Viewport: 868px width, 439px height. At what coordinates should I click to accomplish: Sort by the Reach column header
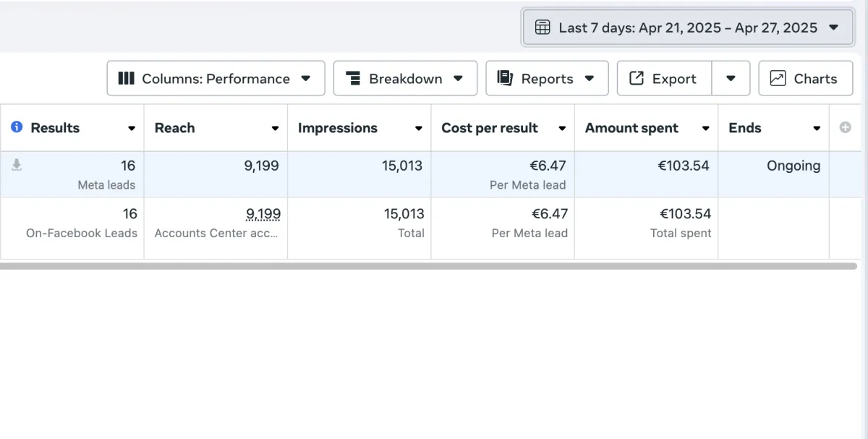coord(175,128)
